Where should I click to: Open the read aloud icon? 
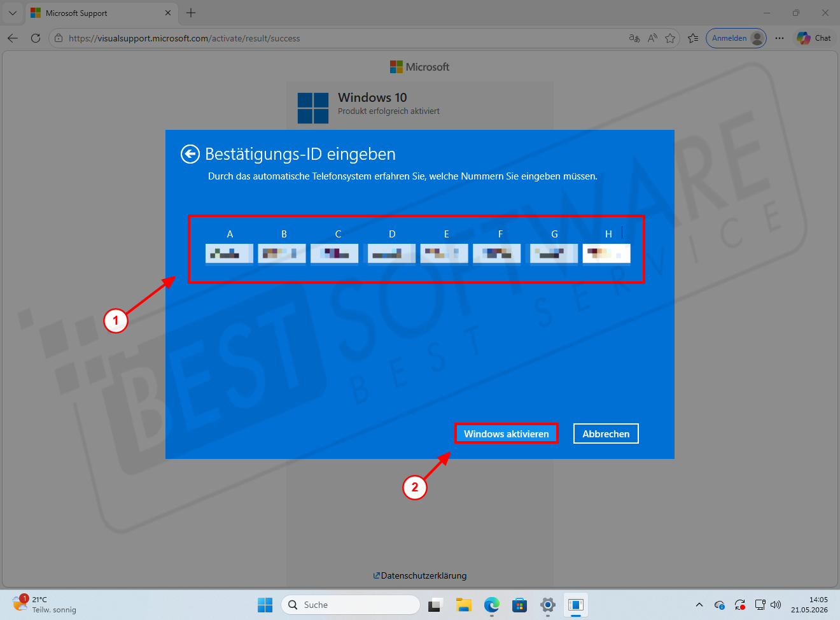point(652,38)
